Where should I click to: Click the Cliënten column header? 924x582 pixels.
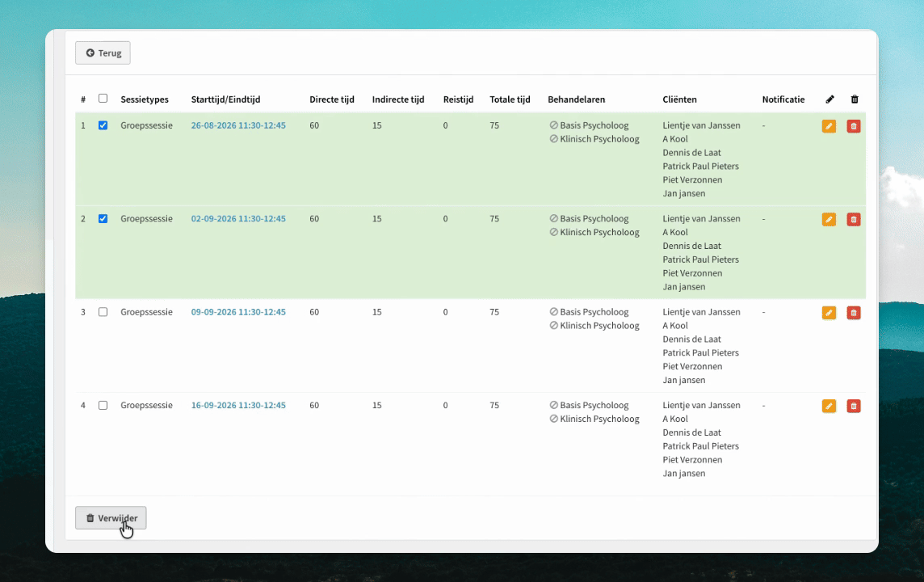pyautogui.click(x=679, y=99)
